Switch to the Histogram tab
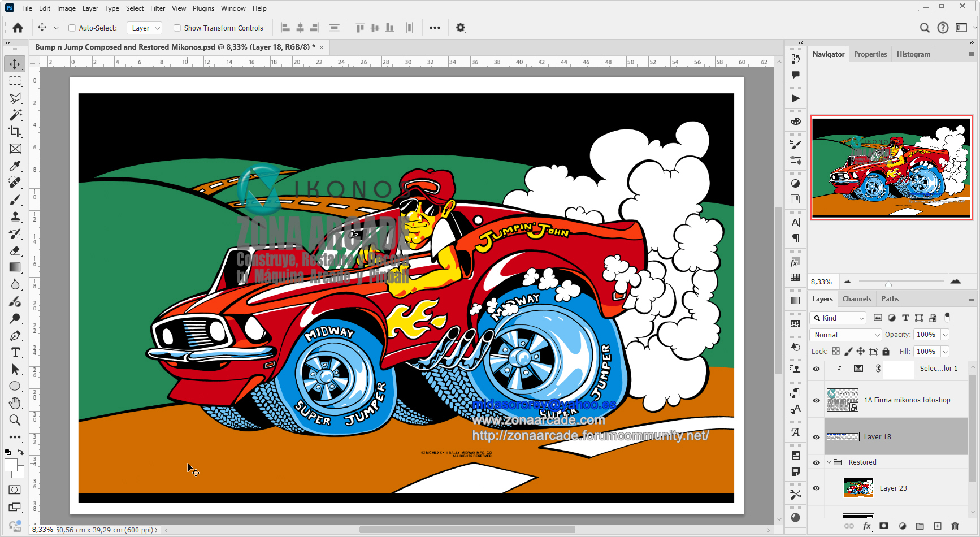The image size is (980, 537). click(913, 54)
